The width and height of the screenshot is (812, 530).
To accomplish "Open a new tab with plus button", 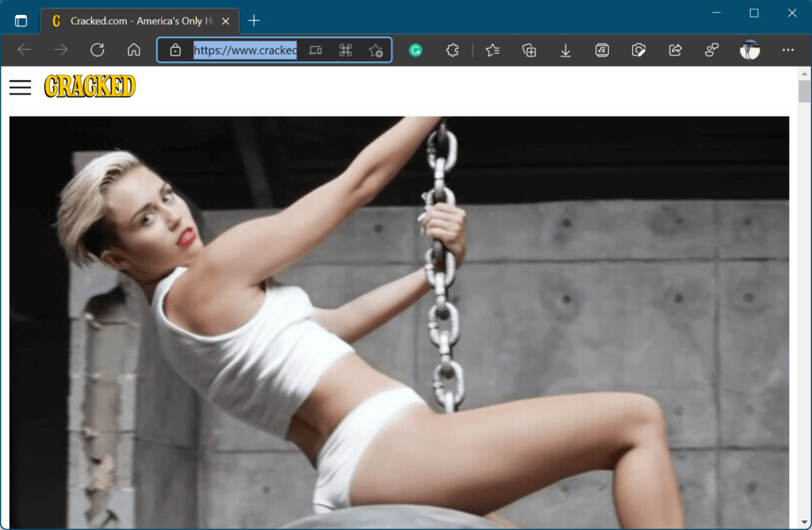I will click(x=254, y=21).
